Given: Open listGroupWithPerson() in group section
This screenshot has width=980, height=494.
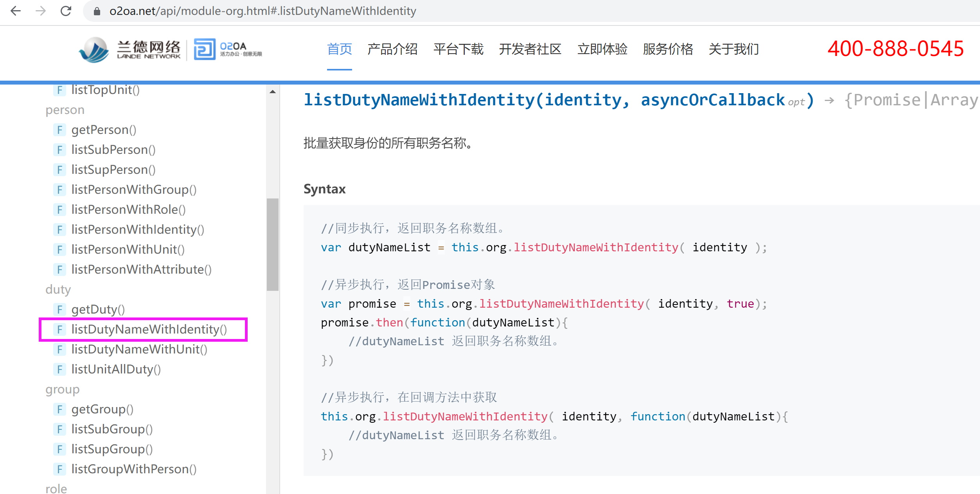Looking at the screenshot, I should click(133, 469).
